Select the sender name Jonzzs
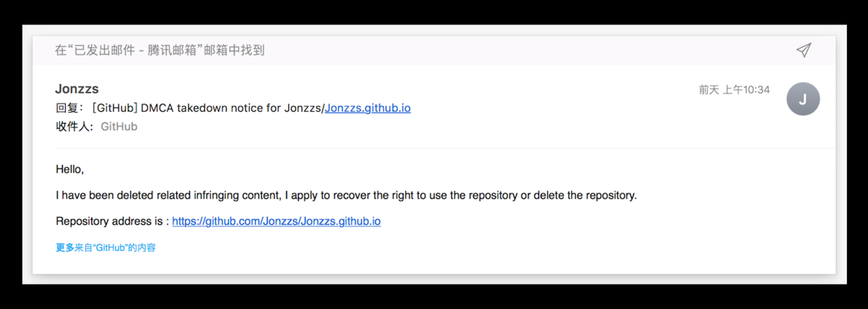This screenshot has height=309, width=868. point(77,89)
